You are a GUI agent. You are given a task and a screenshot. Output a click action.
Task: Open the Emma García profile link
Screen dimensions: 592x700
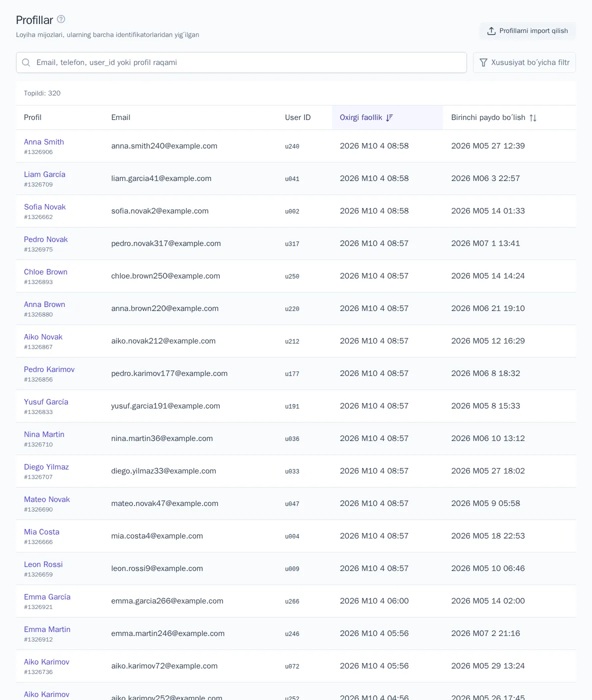47,597
